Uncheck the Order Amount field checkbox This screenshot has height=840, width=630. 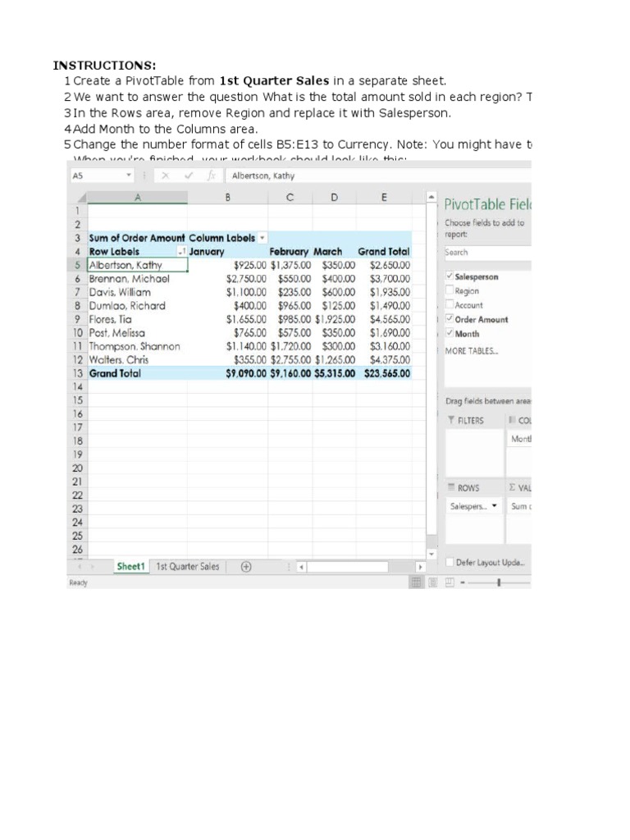[450, 319]
